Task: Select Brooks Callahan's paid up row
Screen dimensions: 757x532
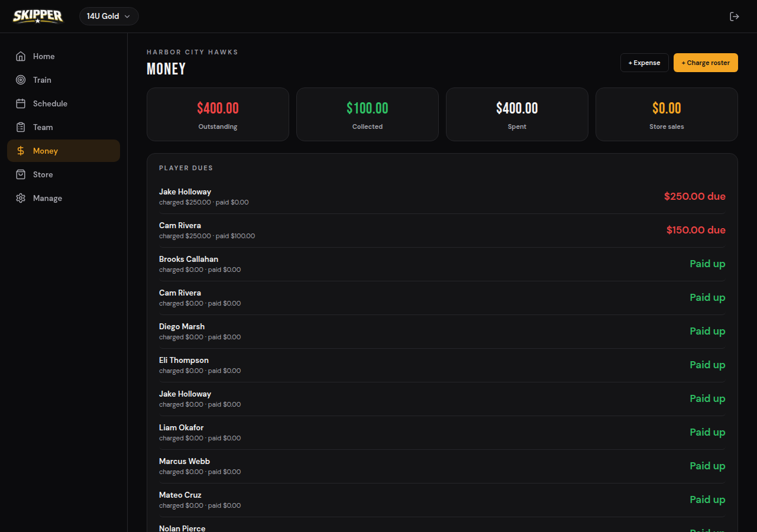Action: pyautogui.click(x=442, y=264)
